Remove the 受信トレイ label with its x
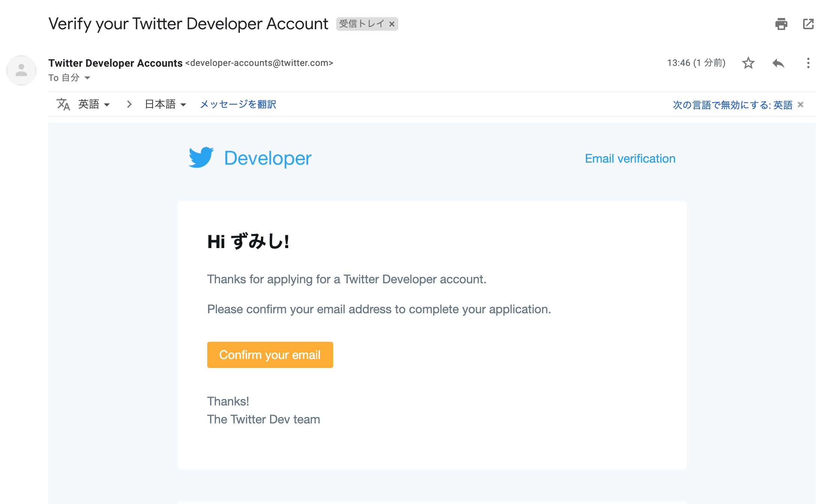Screen dimensions: 820x504 (x=392, y=24)
